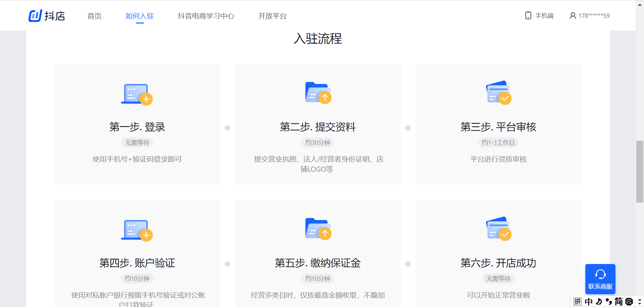Click the 无需等待 badge under 第六步. 开店成功

tap(498, 278)
